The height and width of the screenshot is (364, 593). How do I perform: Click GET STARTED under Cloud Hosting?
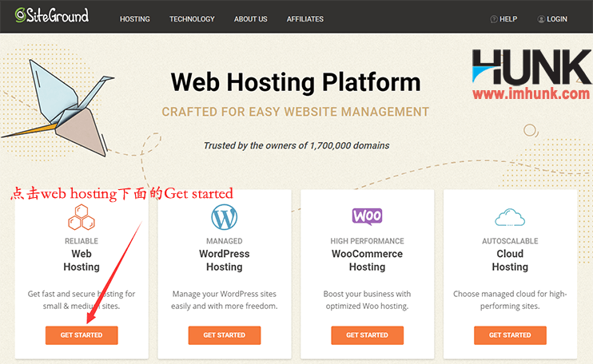pos(510,335)
